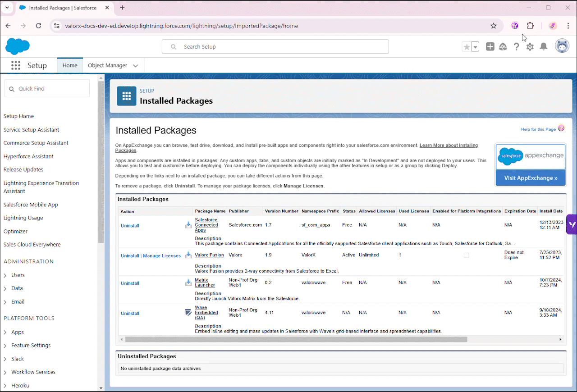Click Visit AppExchange button
577x392 pixels.
tap(531, 178)
